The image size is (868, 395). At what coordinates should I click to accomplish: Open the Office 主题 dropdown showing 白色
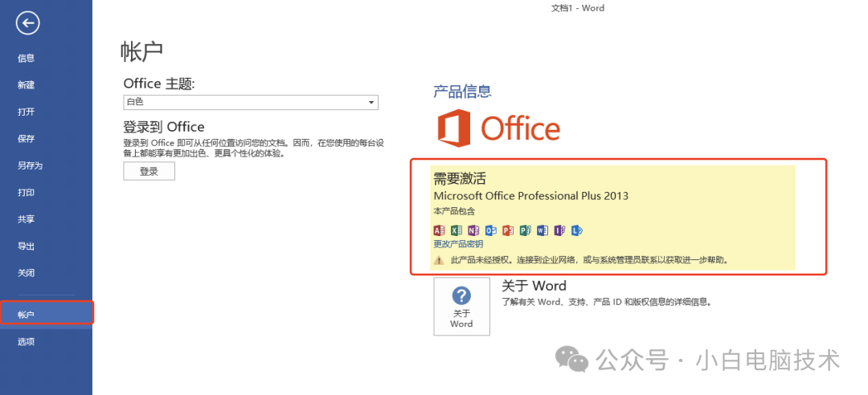click(x=251, y=102)
